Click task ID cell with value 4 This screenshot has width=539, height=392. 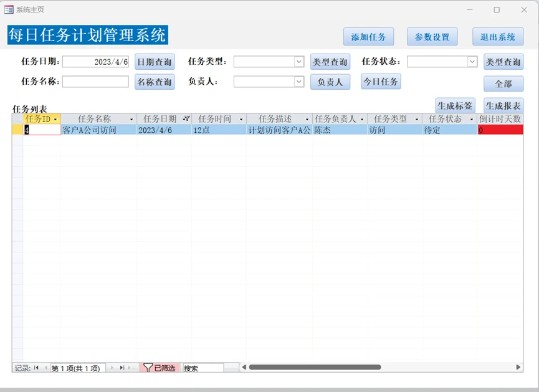click(x=42, y=130)
